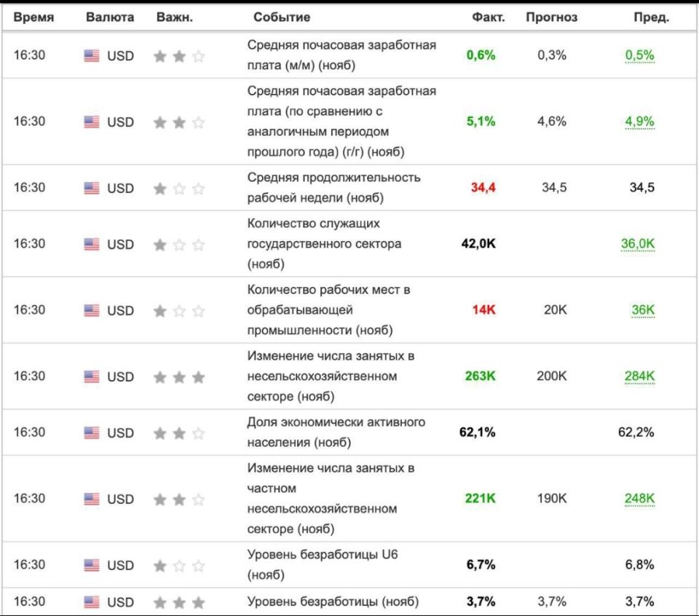Click US flag in U6 unemployment row
Image resolution: width=699 pixels, height=616 pixels.
(x=91, y=566)
